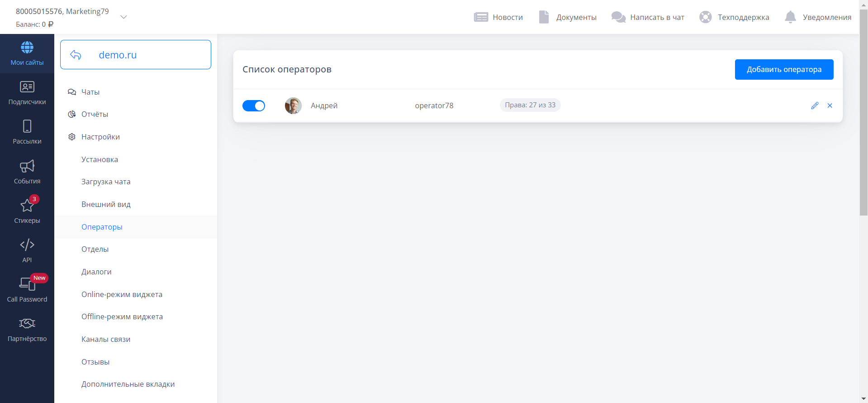Click the Добавить оператора button
This screenshot has height=403, width=868.
point(784,69)
